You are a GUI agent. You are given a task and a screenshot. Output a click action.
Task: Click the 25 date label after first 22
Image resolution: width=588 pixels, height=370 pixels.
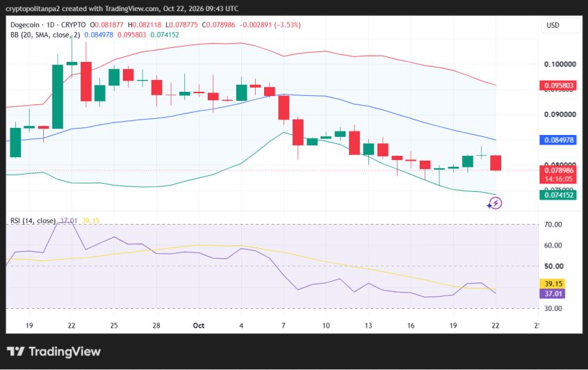113,325
